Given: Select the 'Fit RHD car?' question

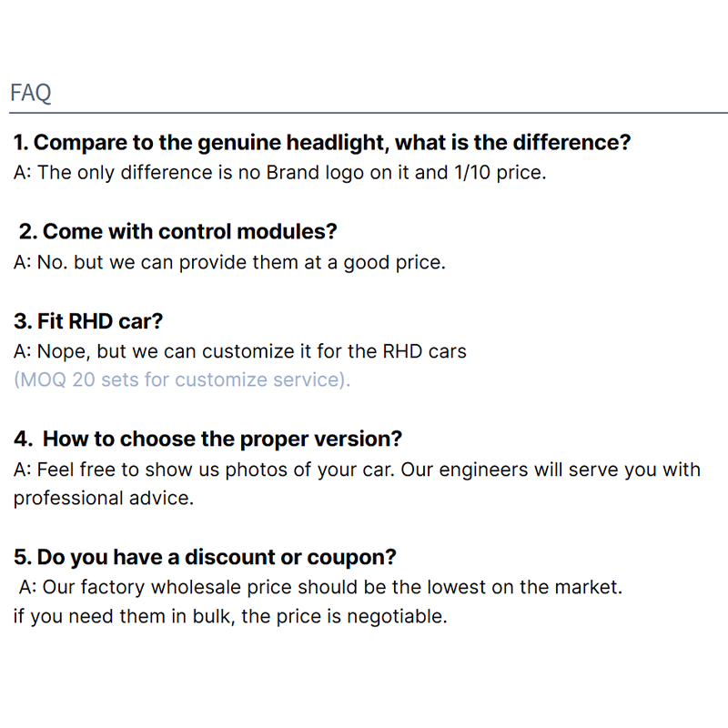Looking at the screenshot, I should [x=88, y=321].
